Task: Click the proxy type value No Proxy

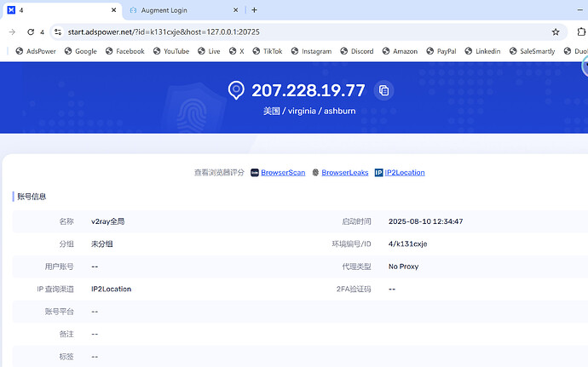Action: 403,267
